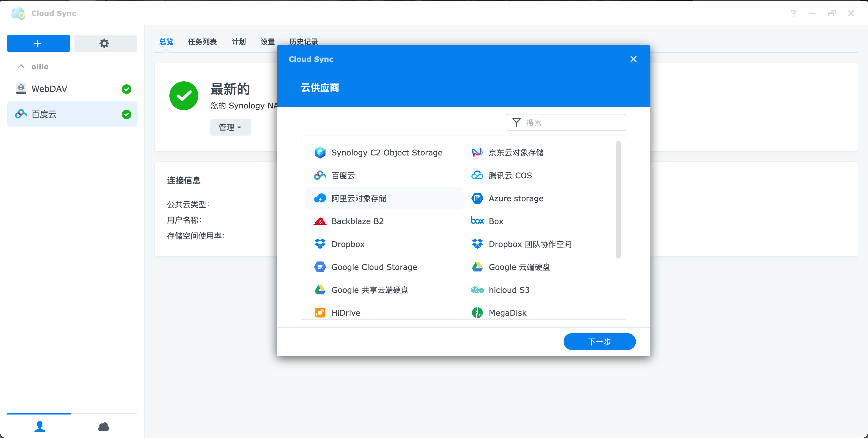
Task: Select the 百度云 provider icon in list
Action: 320,175
